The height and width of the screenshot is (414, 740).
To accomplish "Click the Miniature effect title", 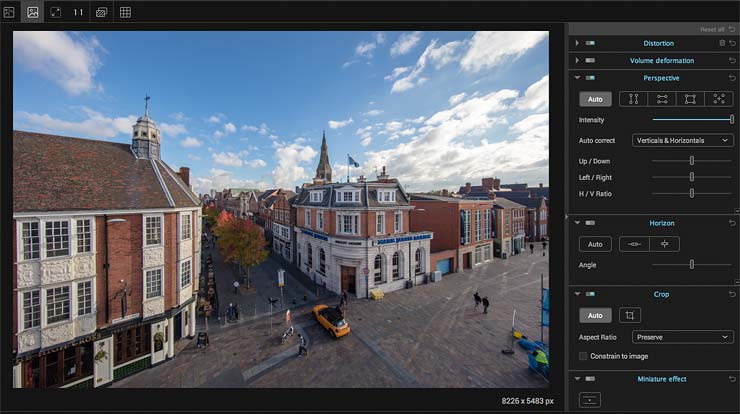I will click(662, 379).
